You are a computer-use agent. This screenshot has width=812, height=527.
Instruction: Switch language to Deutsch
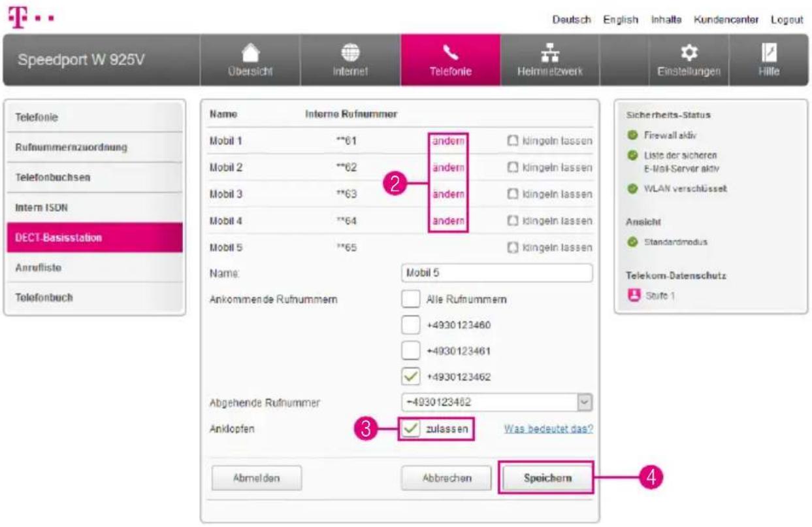572,20
